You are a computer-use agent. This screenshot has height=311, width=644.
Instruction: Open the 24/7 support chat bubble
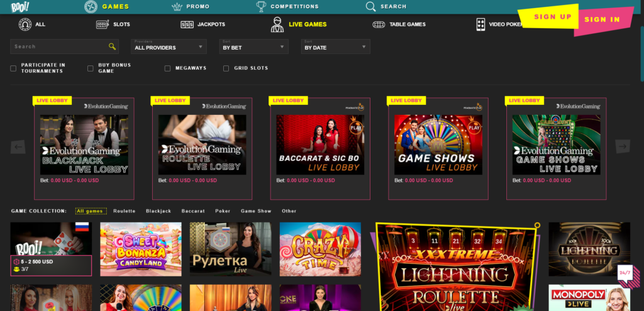pyautogui.click(x=625, y=273)
